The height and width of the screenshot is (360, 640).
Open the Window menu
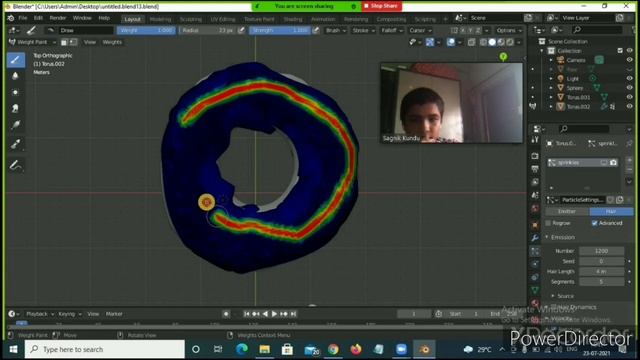[x=82, y=18]
